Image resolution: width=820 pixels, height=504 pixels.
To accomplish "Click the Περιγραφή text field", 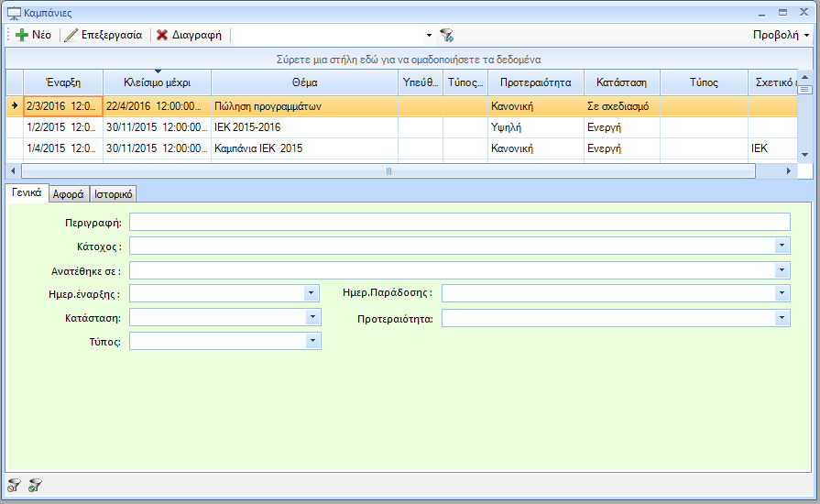I will click(x=458, y=222).
